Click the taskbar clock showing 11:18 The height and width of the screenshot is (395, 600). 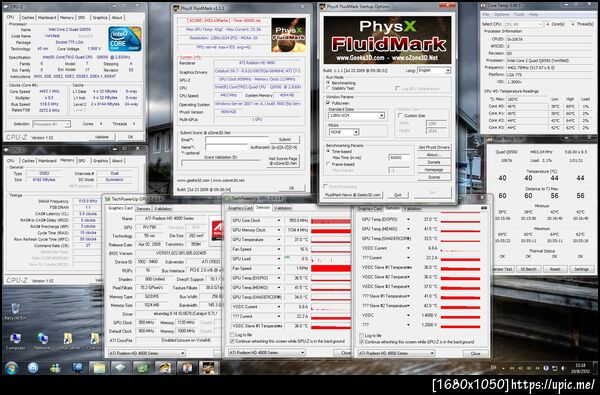point(581,368)
